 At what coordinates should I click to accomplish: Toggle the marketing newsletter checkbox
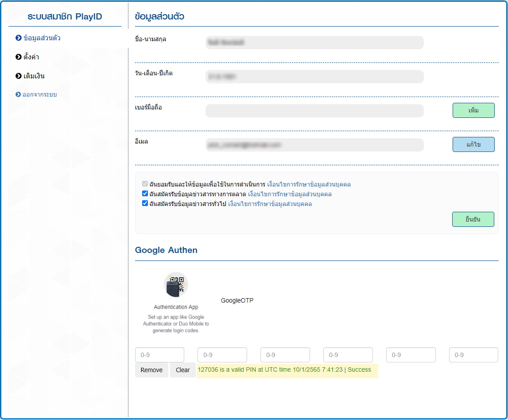tap(145, 194)
